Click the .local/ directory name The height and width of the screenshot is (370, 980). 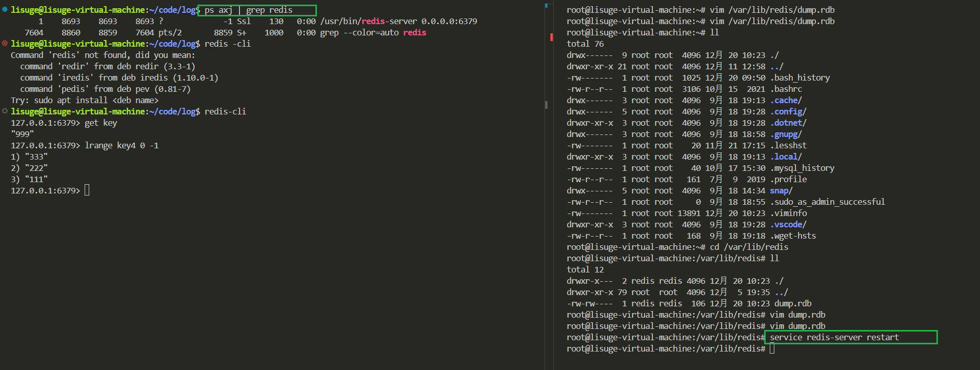[x=786, y=157]
